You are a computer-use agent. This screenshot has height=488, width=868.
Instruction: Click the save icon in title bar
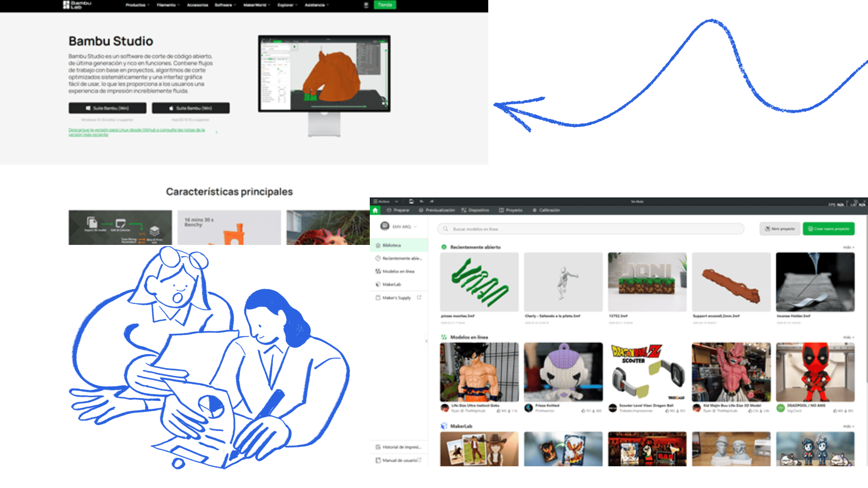coord(411,202)
